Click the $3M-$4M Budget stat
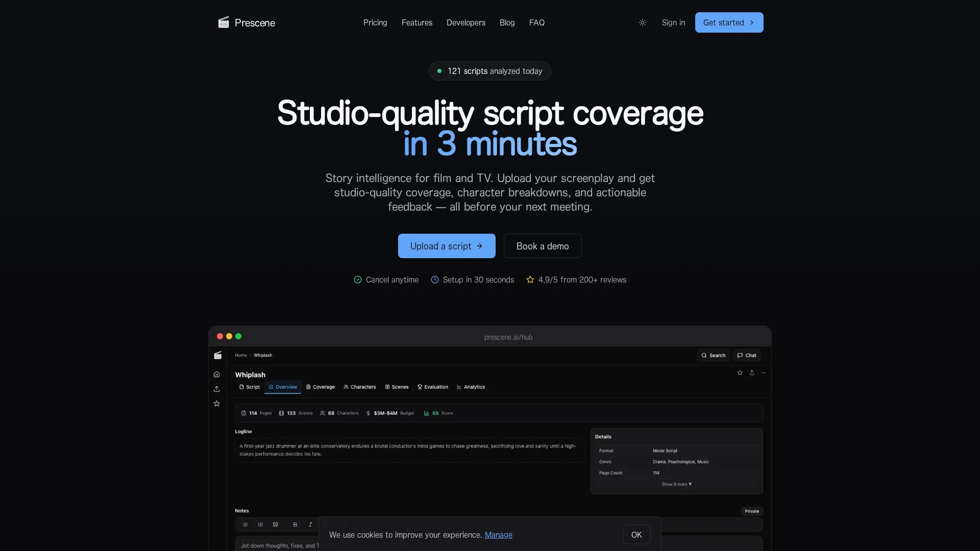Image resolution: width=980 pixels, height=551 pixels. (x=390, y=413)
